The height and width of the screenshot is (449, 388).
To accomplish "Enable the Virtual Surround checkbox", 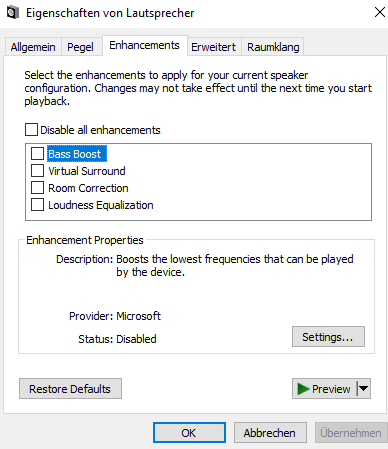I will click(37, 171).
